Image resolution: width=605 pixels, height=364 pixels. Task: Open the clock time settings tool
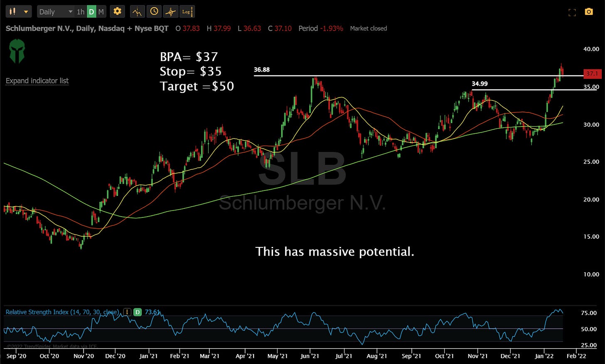[x=154, y=12]
